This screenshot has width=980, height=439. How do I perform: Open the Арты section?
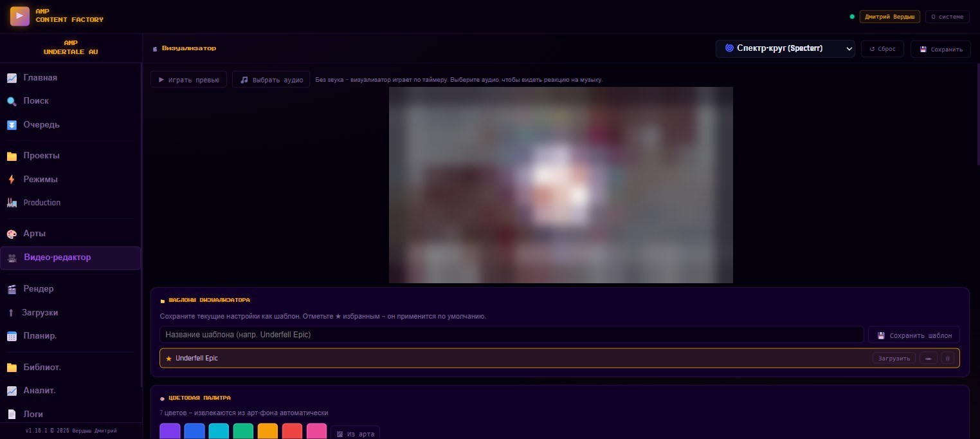71,234
